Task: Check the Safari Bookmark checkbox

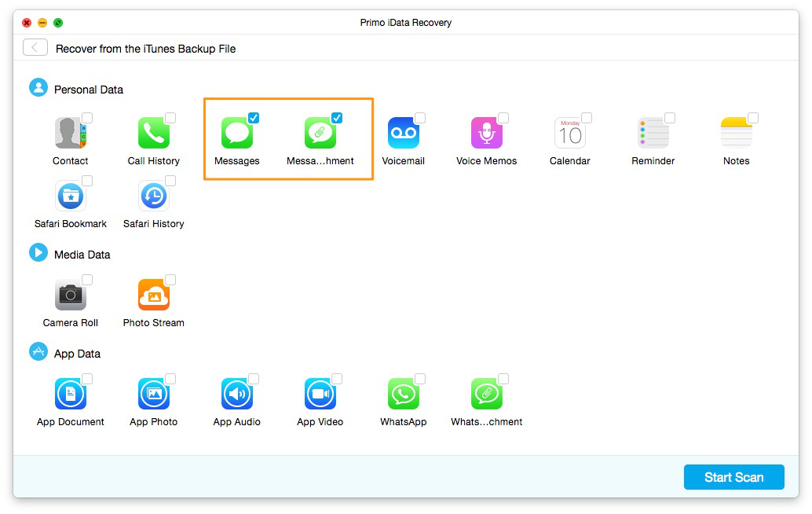Action: tap(87, 180)
